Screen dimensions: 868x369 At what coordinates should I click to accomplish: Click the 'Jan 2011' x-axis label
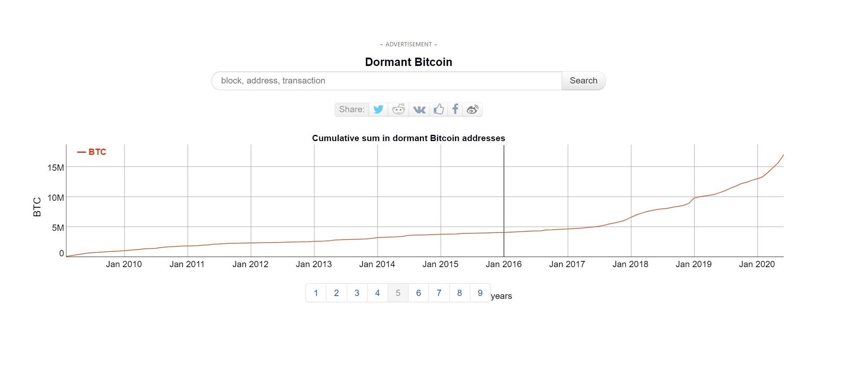(187, 264)
